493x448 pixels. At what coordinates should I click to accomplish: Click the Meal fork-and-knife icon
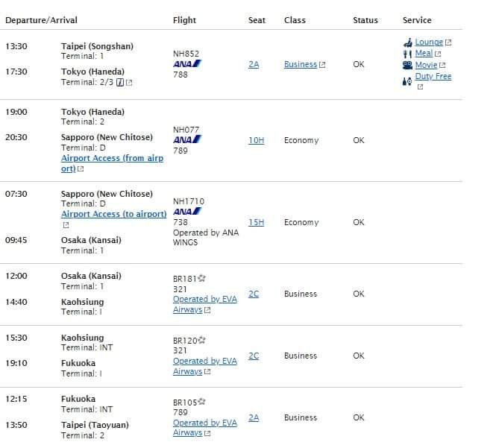point(407,54)
